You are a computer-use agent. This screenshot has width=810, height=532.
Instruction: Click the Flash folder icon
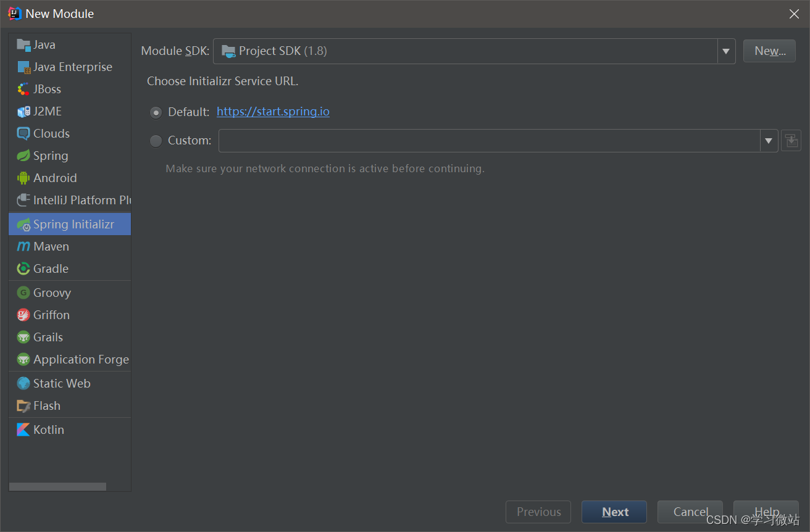[23, 405]
